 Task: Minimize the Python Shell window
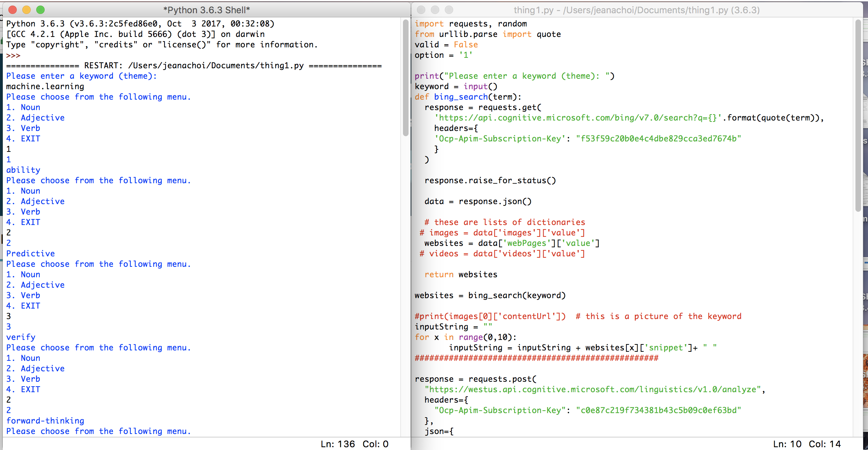coord(26,10)
